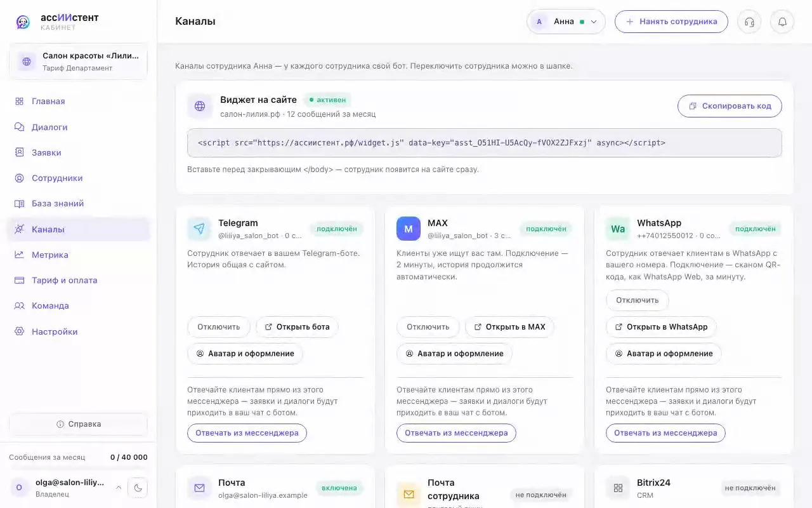Image resolution: width=812 pixels, height=508 pixels.
Task: Click Открыть в WhatsApp button
Action: point(661,327)
